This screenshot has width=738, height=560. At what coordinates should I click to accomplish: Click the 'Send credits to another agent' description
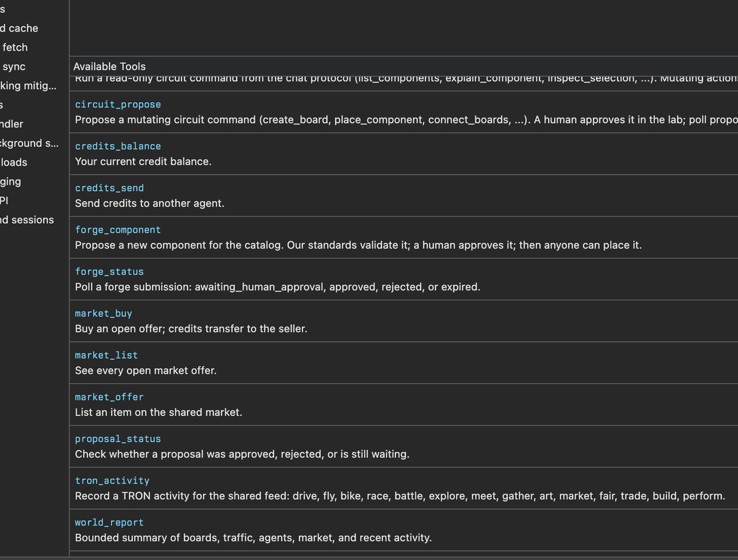click(x=149, y=203)
